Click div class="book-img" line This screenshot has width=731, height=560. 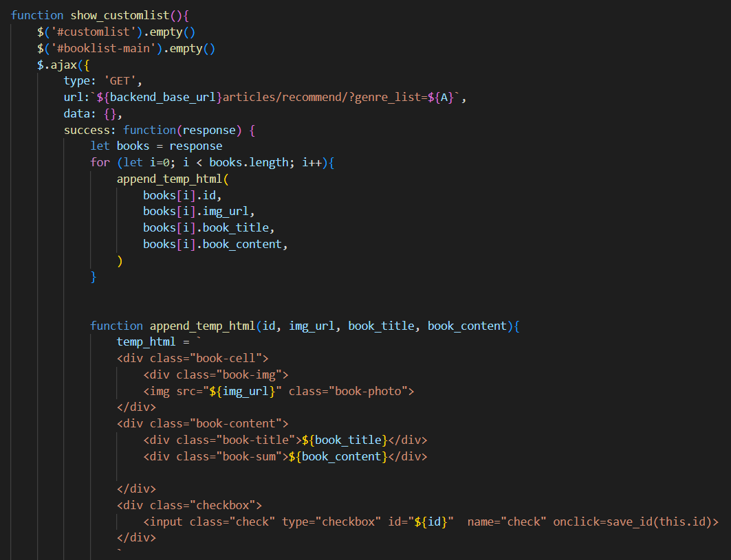pyautogui.click(x=216, y=374)
